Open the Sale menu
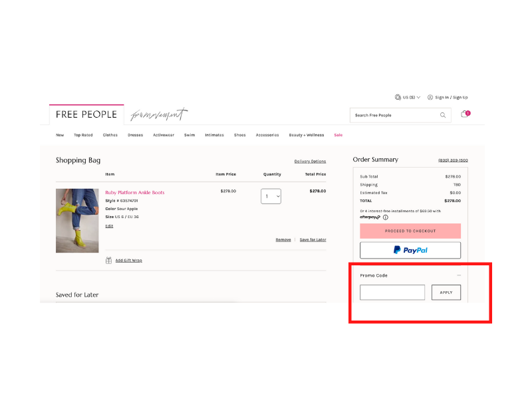The height and width of the screenshot is (399, 532). point(338,135)
